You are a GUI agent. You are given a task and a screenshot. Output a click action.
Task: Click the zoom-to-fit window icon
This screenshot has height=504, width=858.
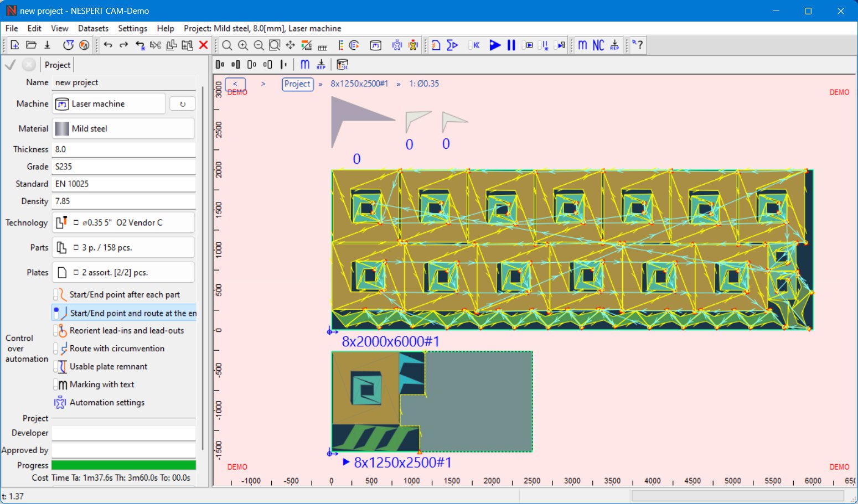[x=275, y=45]
